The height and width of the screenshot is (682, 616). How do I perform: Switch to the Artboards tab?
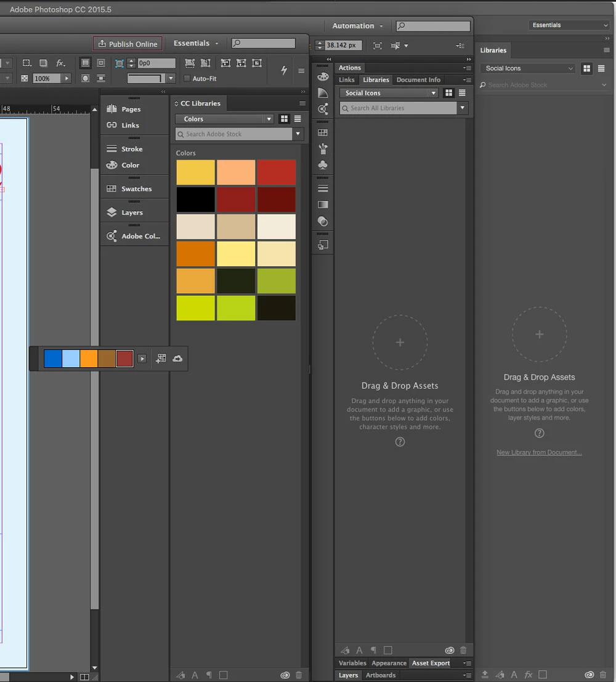(381, 675)
